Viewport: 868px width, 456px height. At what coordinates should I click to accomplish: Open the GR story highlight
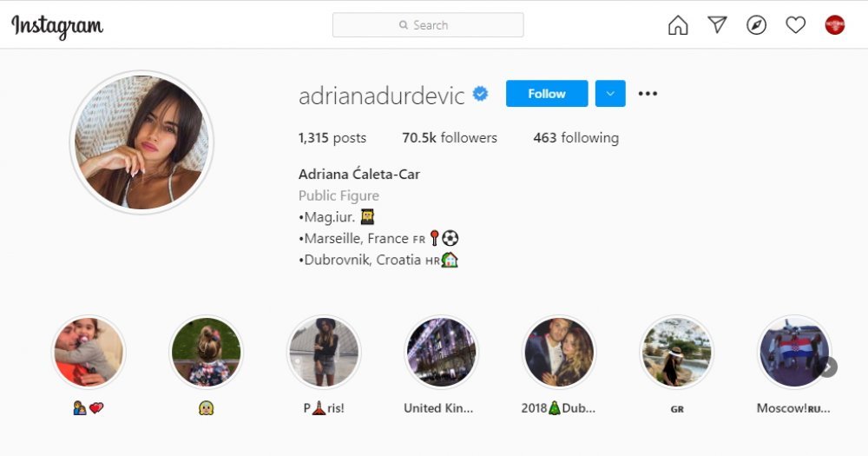click(x=676, y=353)
